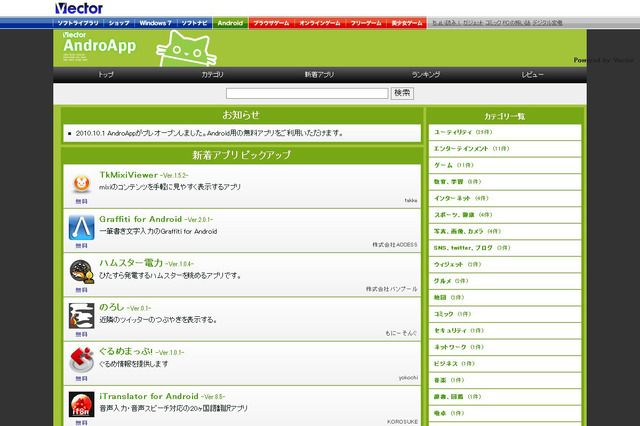Open the グルメ category
Image resolution: width=640 pixels, height=426 pixels.
tap(505, 281)
